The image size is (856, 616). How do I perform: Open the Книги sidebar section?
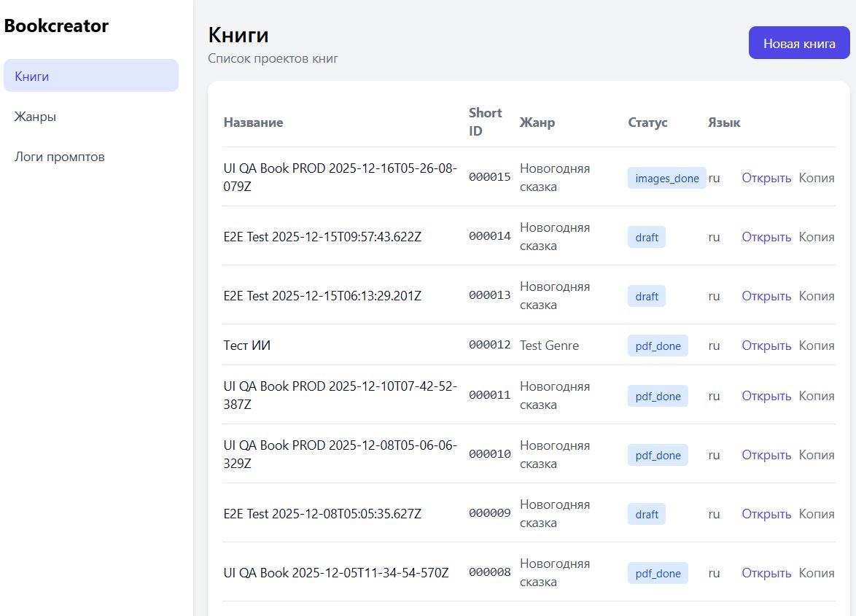pos(91,76)
